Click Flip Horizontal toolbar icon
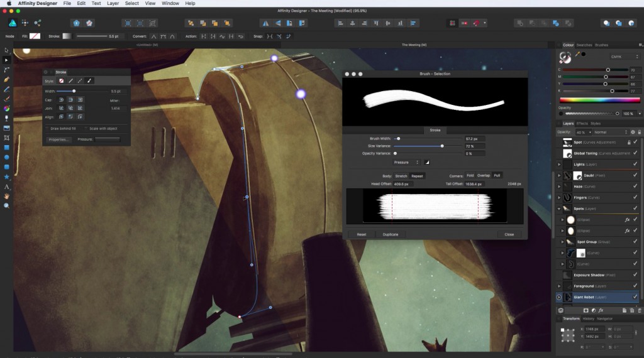The width and height of the screenshot is (644, 358). (x=266, y=23)
